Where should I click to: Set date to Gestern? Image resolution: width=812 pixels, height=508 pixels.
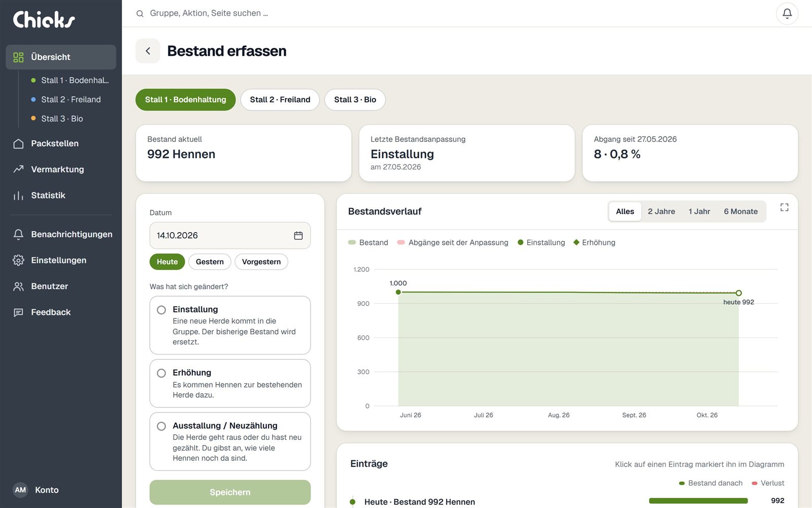(x=210, y=262)
